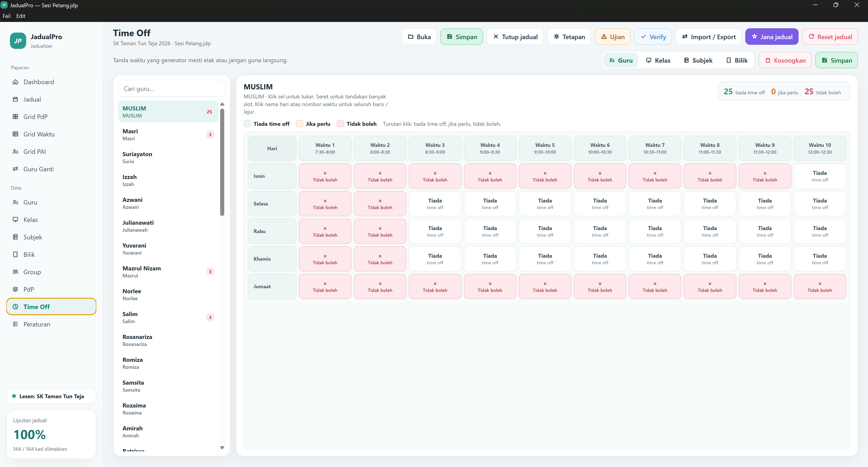This screenshot has height=467, width=868.
Task: Open the Ujian warning button
Action: (x=612, y=37)
